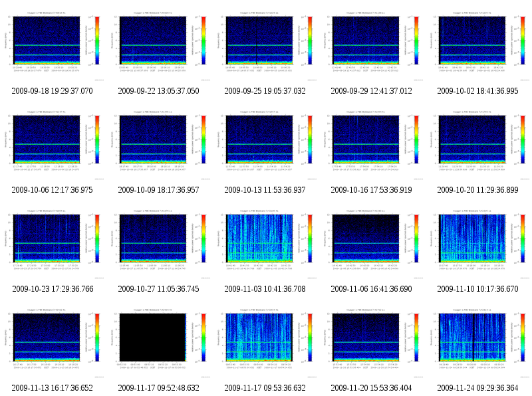The width and height of the screenshot is (532, 396).
Task: Click caption text 2009-11-24 09:29:36.364
Action: 477,388
